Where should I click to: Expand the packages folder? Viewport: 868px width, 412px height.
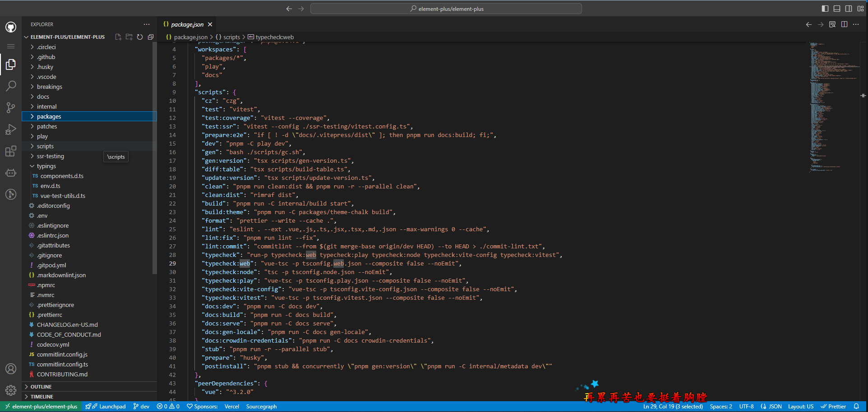point(89,116)
